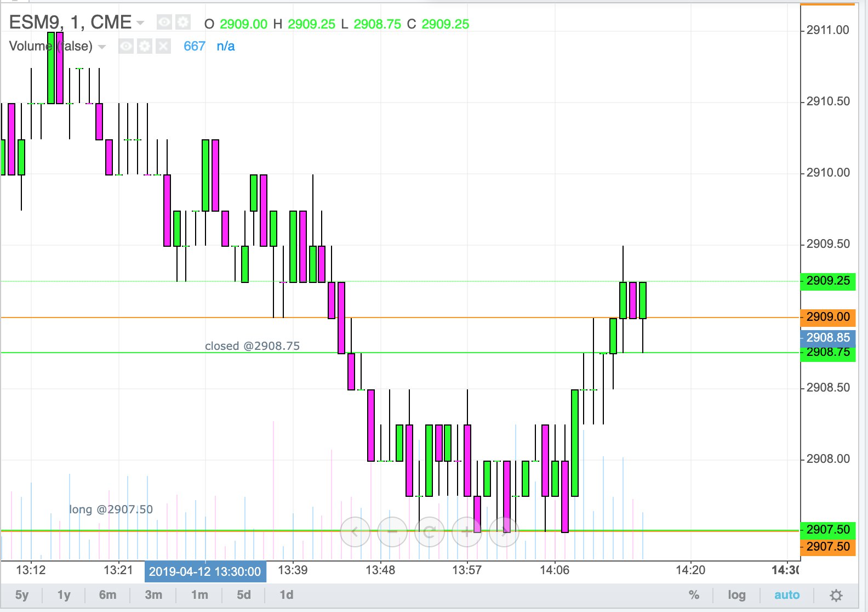Select the 1y time range
This screenshot has height=612, width=868.
click(64, 595)
